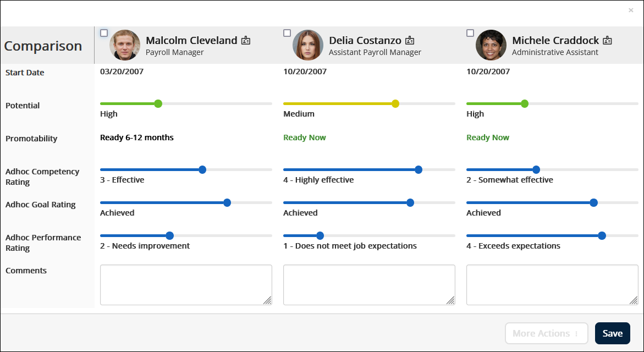Click Delia's "Achieved" goal rating label
Screen dimensions: 644x352
pos(300,213)
